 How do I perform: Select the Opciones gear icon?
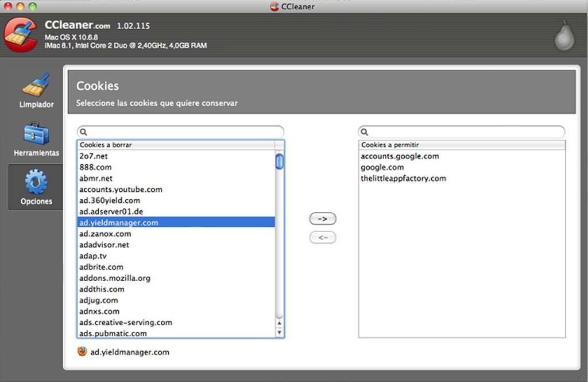36,182
